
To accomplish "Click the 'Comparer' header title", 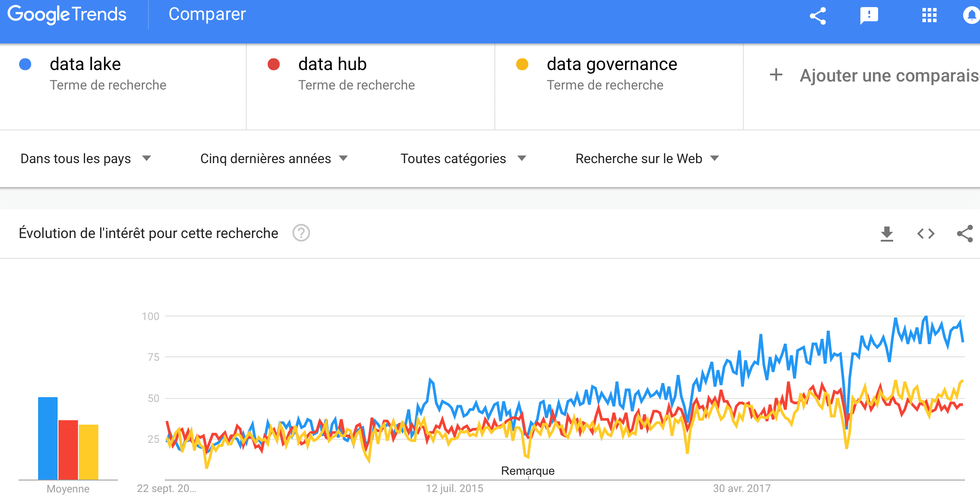I will click(x=207, y=15).
